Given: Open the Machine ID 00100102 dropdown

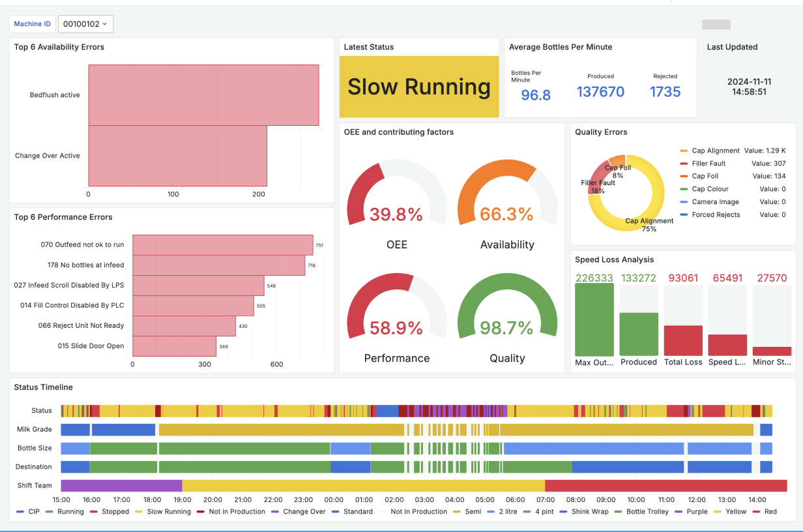Looking at the screenshot, I should tap(86, 24).
